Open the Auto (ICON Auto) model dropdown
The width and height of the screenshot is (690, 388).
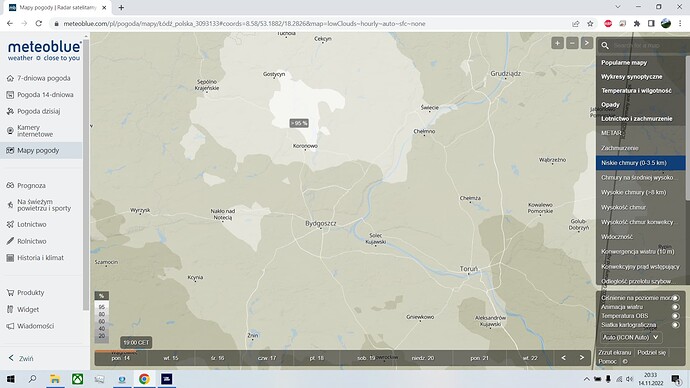click(631, 337)
